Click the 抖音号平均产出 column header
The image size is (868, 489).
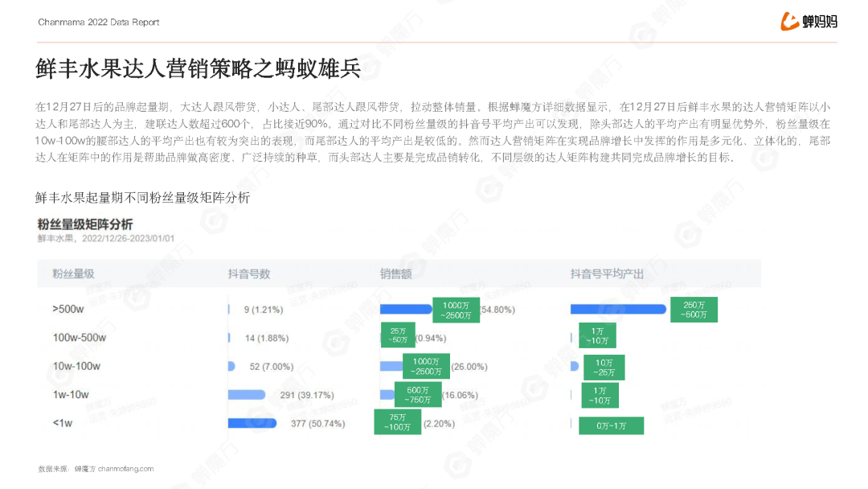(607, 273)
